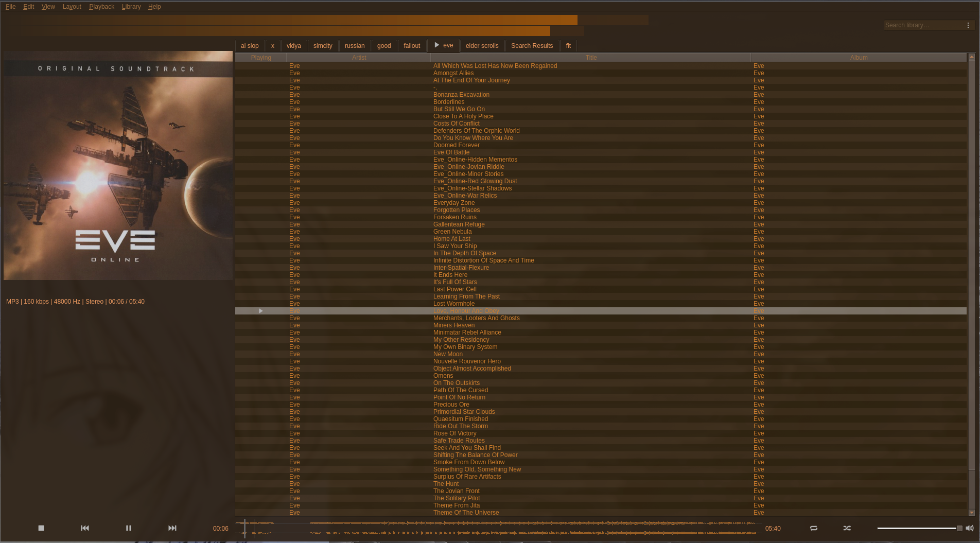Sort by the Title column header

pos(591,58)
